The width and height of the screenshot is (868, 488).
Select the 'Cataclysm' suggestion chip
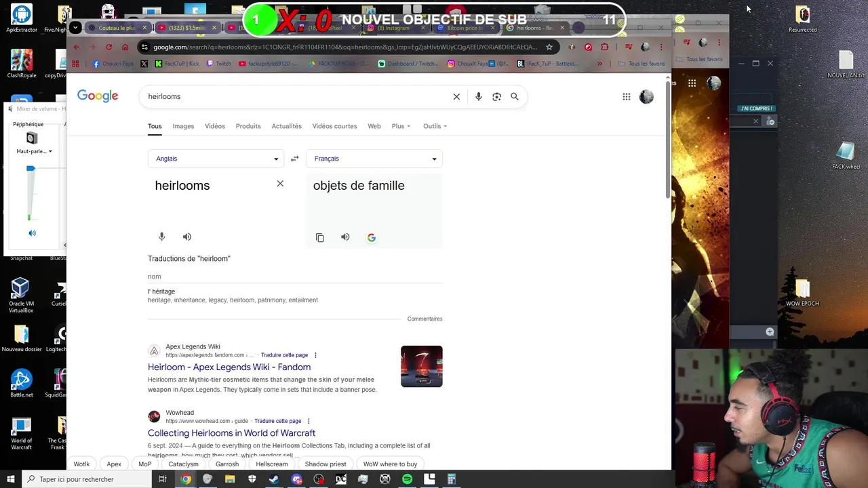coord(183,464)
